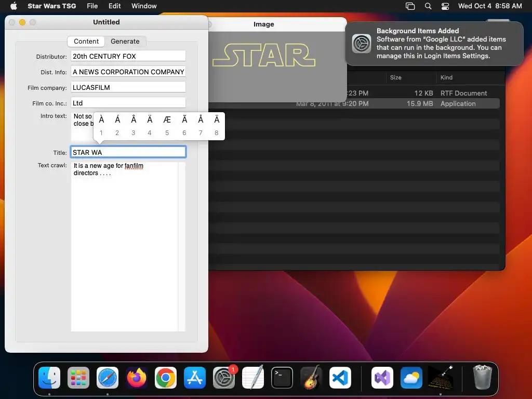The image size is (532, 399).
Task: Open Finder from the Dock
Action: click(x=49, y=378)
